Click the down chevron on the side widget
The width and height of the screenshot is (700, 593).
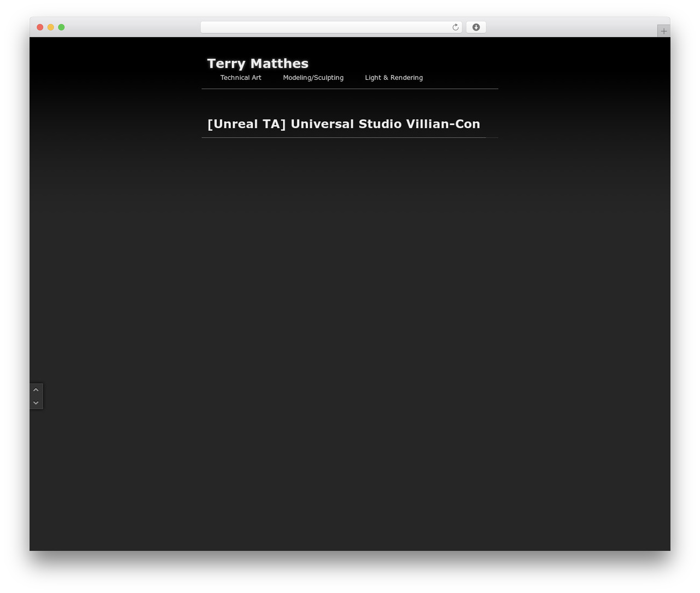tap(36, 403)
